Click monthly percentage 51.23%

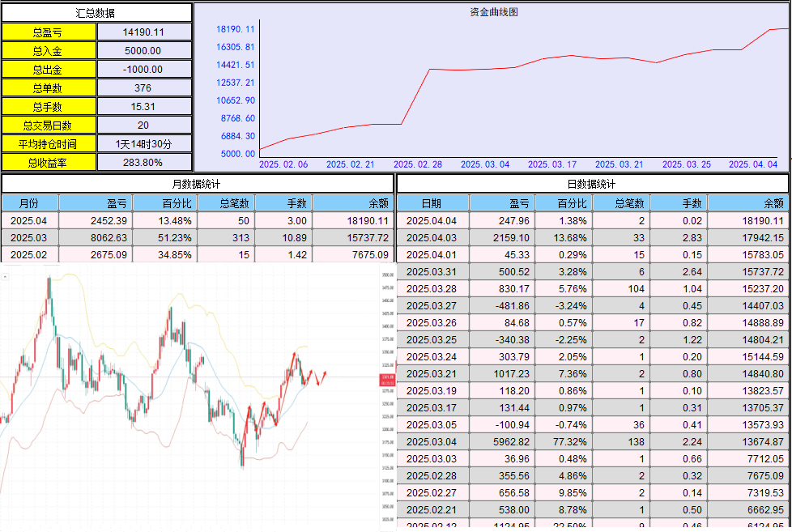coord(175,237)
